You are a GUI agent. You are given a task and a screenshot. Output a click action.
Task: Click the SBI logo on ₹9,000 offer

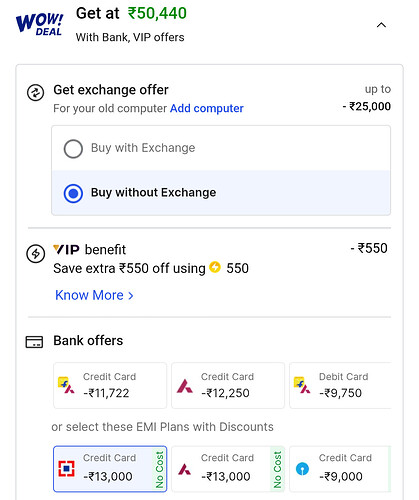click(302, 469)
